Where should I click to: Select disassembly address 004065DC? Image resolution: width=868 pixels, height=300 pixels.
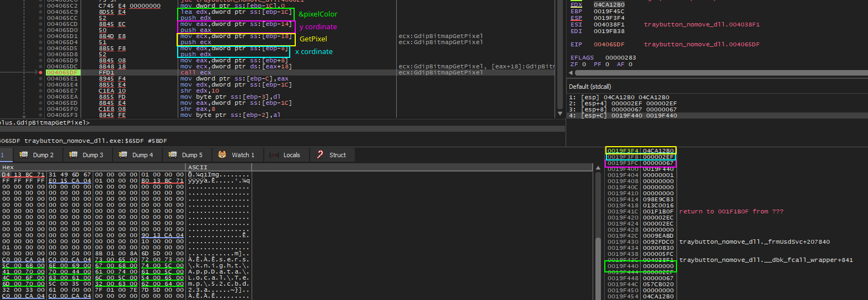pos(62,66)
